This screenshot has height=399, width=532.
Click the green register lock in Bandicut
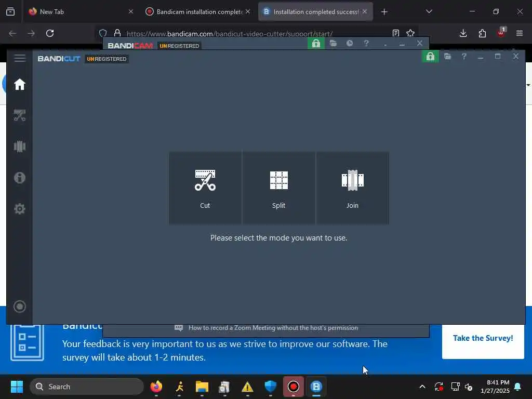click(x=430, y=56)
